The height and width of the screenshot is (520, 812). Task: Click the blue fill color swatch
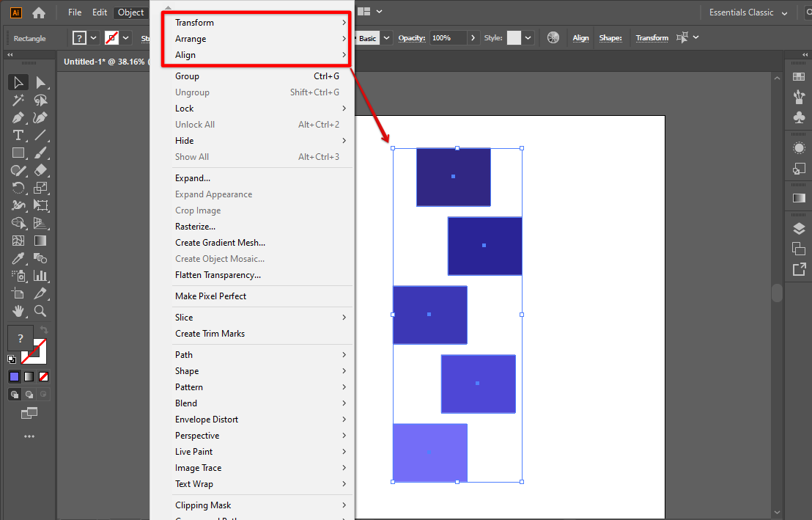point(15,376)
